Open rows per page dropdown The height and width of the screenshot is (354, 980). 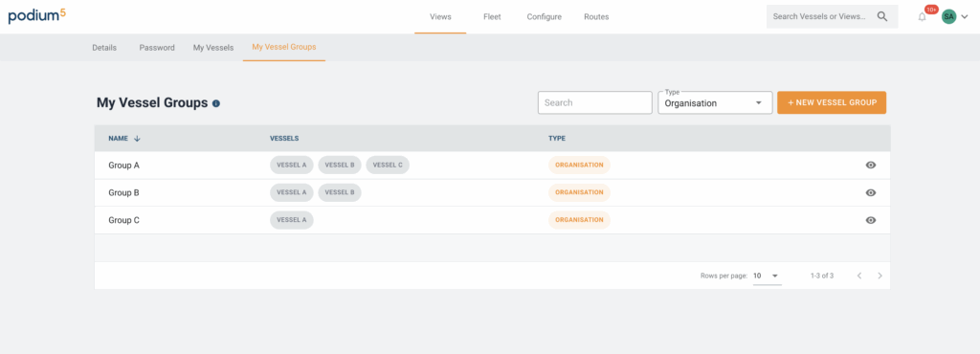[767, 276]
